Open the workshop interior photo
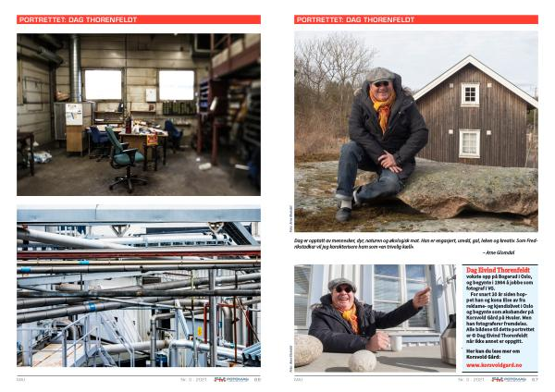The width and height of the screenshot is (555, 392). [139, 115]
